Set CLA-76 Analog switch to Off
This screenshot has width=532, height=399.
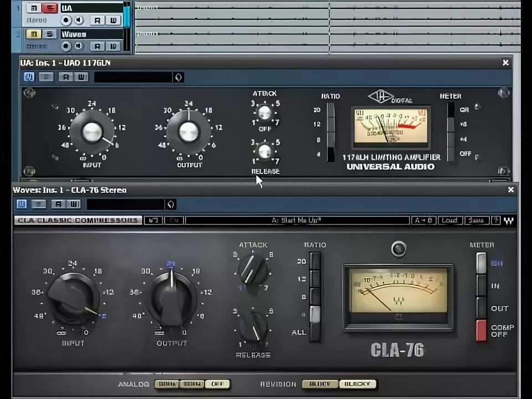(217, 384)
